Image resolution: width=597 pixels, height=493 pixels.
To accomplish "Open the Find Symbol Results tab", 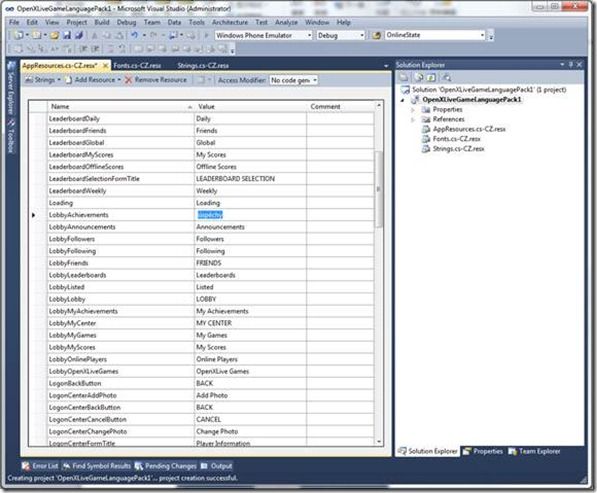I will tap(97, 466).
